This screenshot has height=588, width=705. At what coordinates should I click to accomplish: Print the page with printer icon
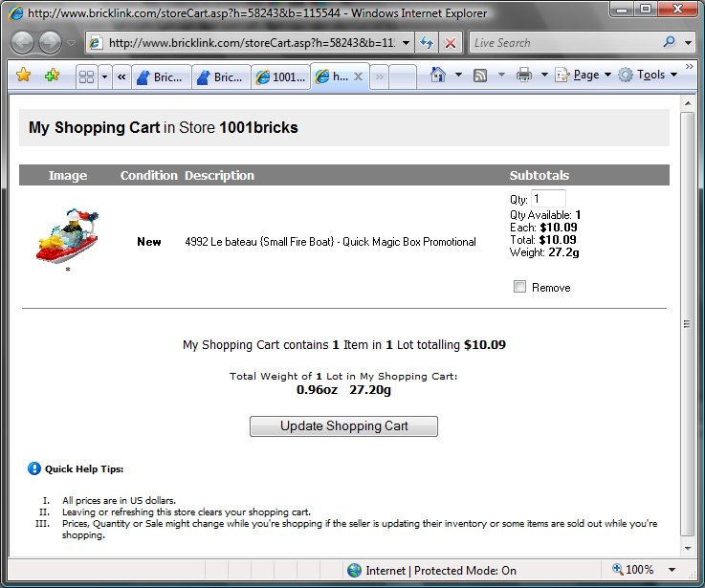pyautogui.click(x=524, y=75)
